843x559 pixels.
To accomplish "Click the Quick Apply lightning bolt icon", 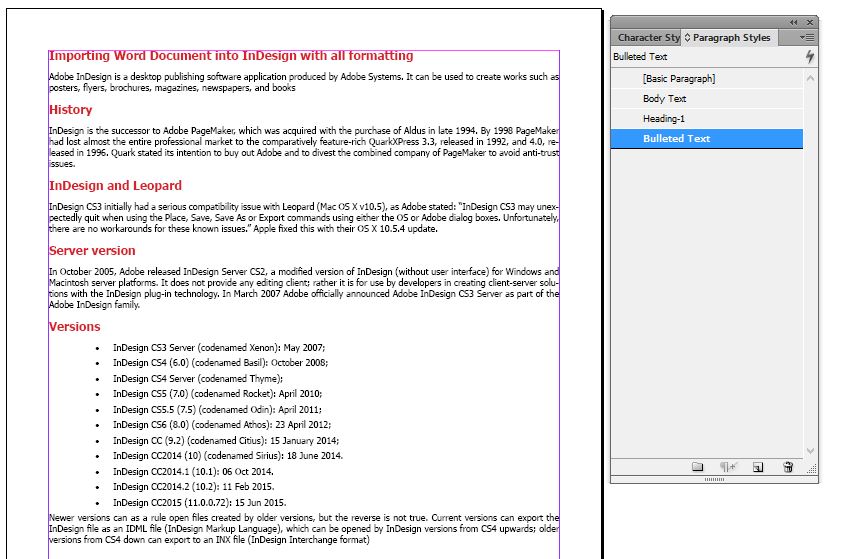I will pos(809,57).
